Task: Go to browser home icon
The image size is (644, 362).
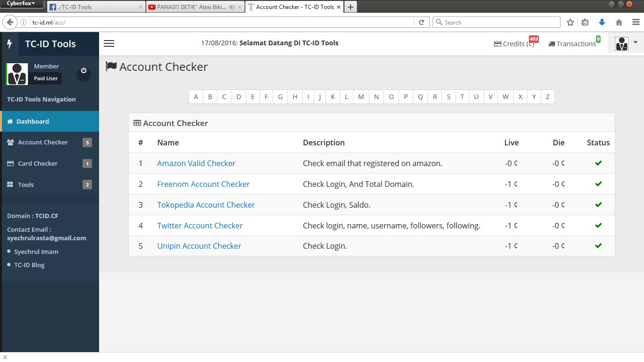Action: pos(619,22)
